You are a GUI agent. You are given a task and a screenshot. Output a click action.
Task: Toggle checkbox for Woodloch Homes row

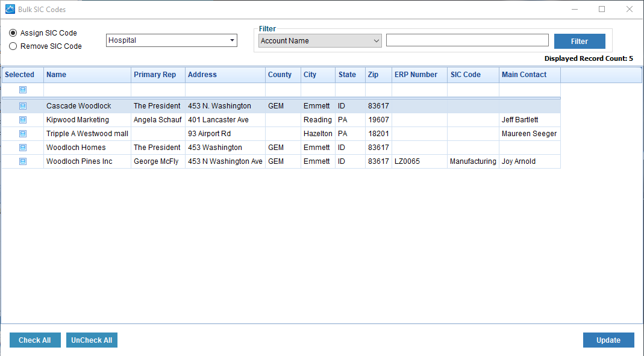tap(23, 148)
